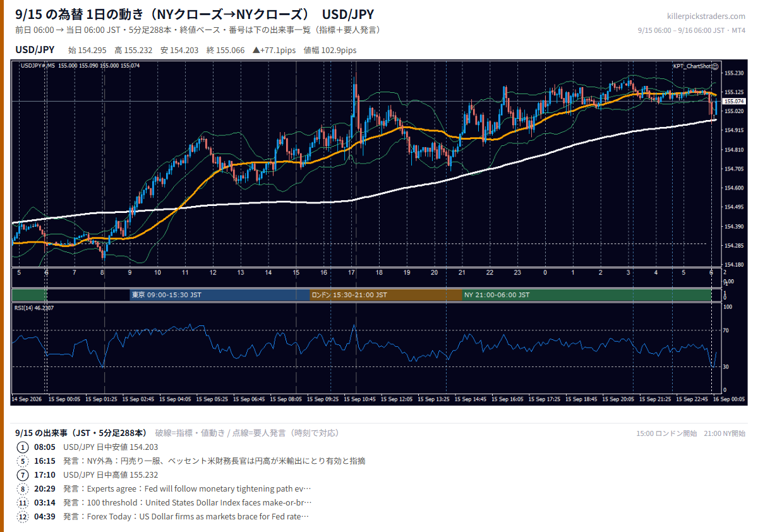Click the bold USD/JPY pair label above the chart
758x532 pixels.
coord(35,50)
